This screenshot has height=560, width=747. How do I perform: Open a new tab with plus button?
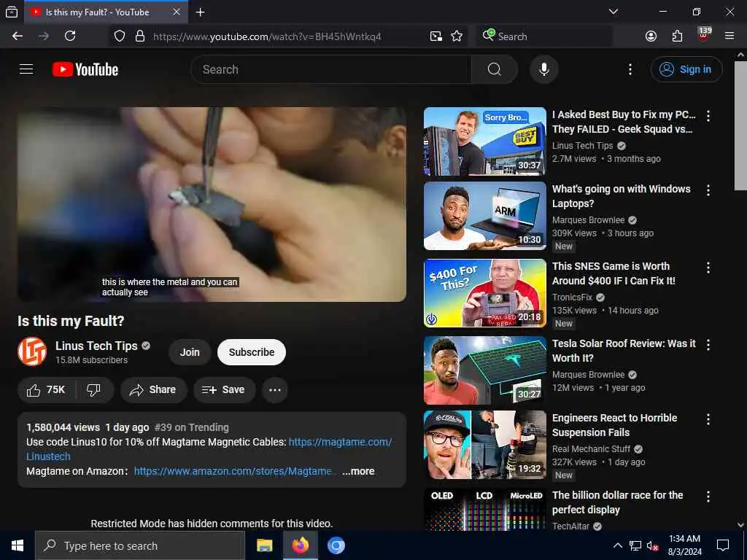[200, 12]
